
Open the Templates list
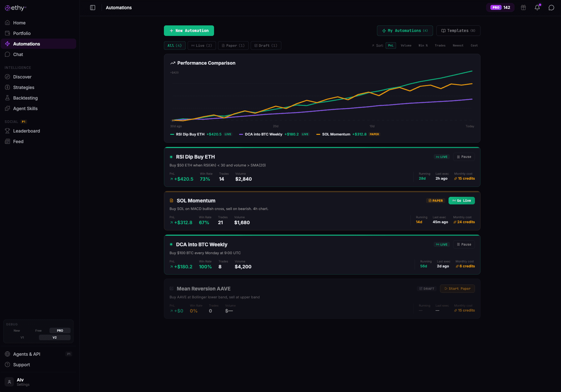[x=458, y=30]
